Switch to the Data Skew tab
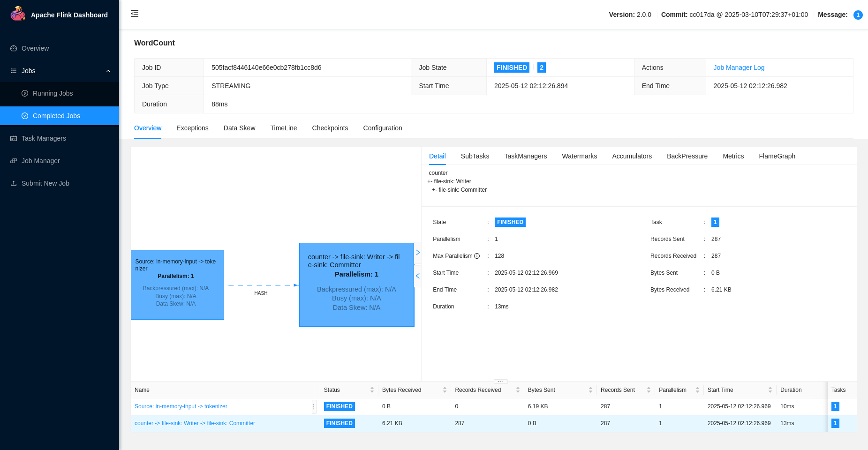868x450 pixels. coord(239,128)
